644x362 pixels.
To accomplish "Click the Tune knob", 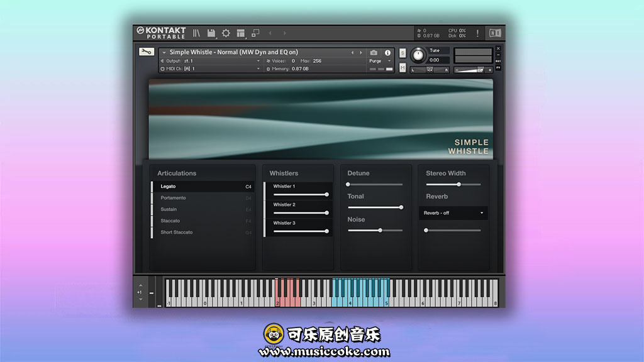I will (418, 55).
